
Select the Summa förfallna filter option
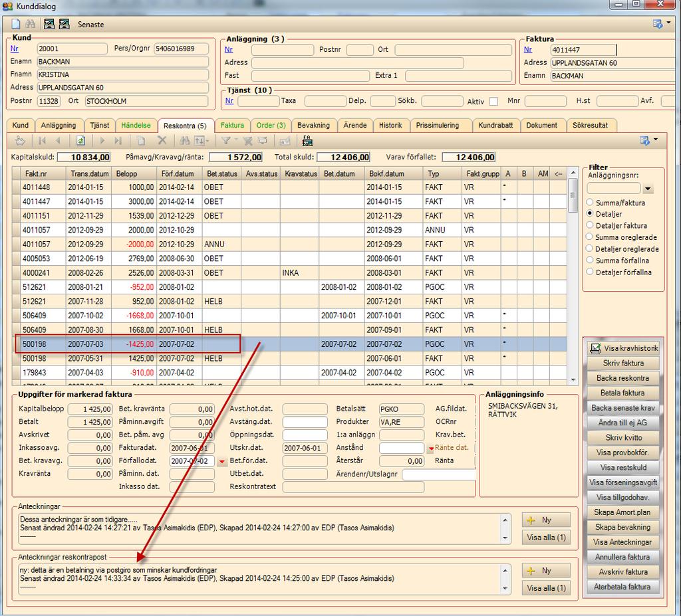pos(590,260)
